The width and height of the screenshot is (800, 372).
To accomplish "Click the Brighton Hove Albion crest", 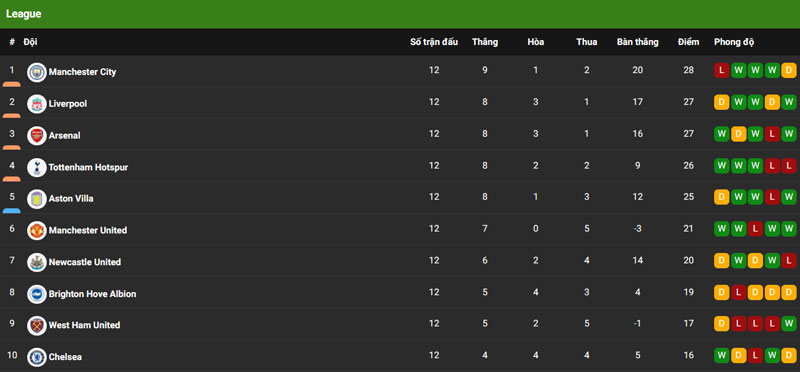I will [37, 294].
